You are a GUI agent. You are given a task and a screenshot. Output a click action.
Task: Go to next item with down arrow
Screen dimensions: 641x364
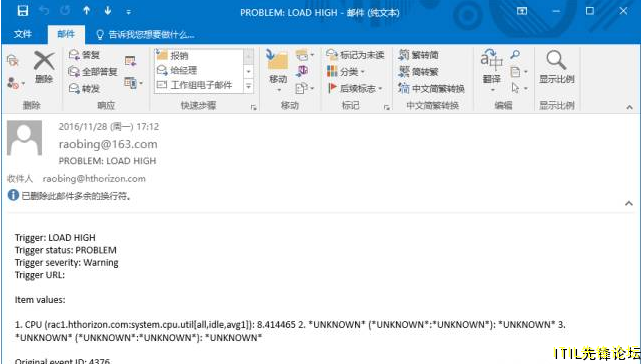[x=108, y=11]
